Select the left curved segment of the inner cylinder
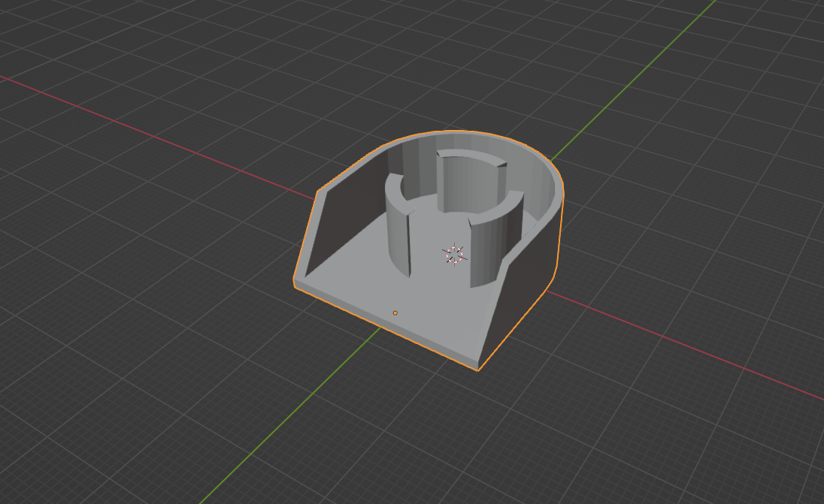Image resolution: width=824 pixels, height=504 pixels. 398,225
